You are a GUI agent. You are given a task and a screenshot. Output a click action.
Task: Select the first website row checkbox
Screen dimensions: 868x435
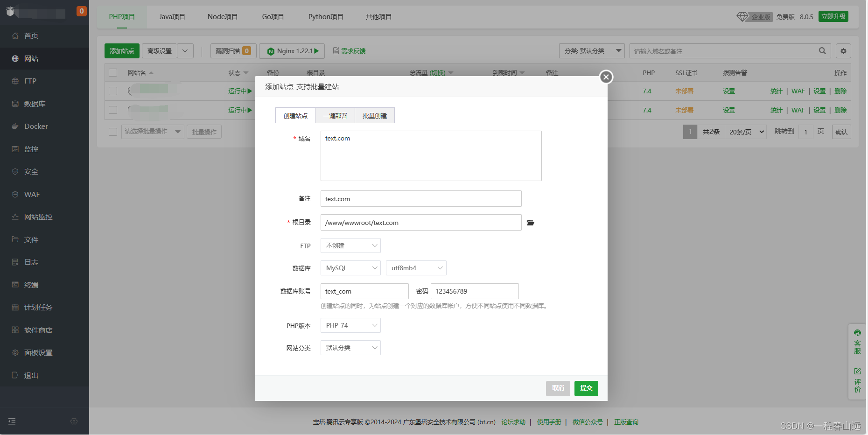pos(112,91)
